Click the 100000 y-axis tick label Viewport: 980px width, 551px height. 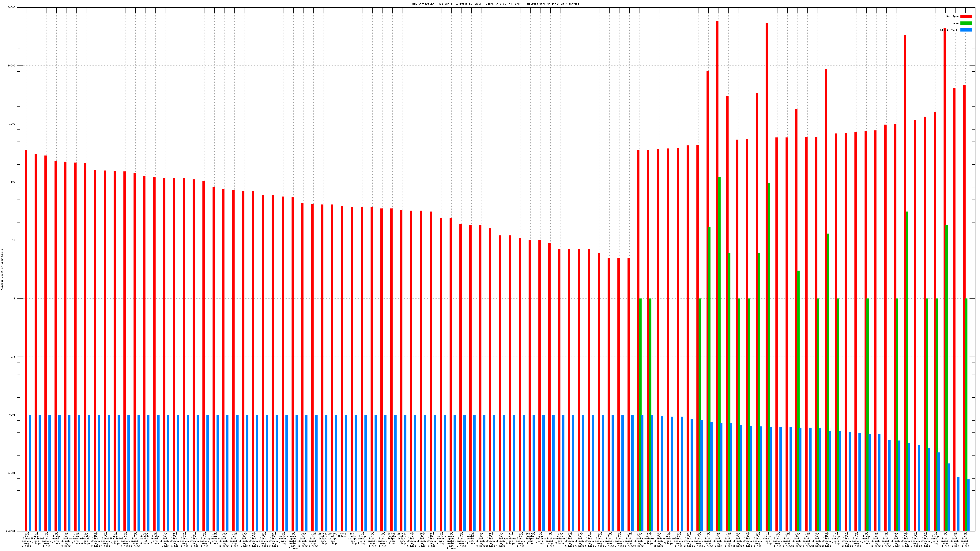[11, 8]
